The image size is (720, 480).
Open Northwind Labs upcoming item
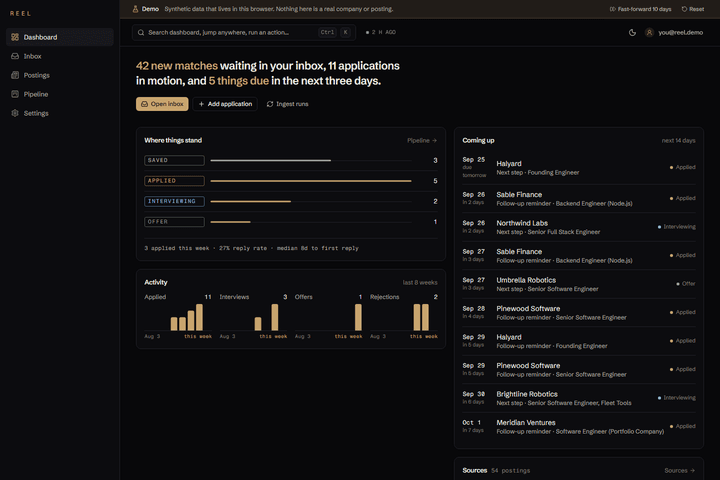point(579,227)
